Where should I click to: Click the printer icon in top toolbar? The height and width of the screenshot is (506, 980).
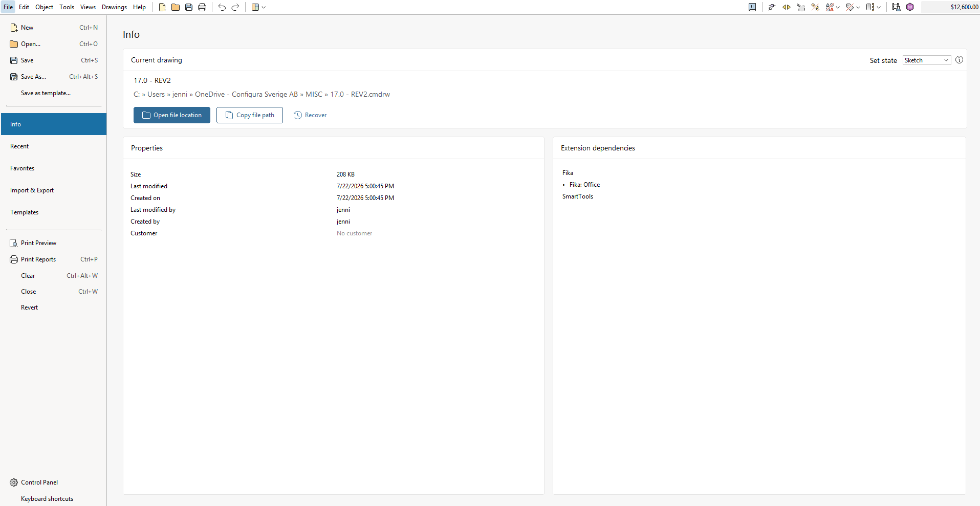click(x=202, y=7)
